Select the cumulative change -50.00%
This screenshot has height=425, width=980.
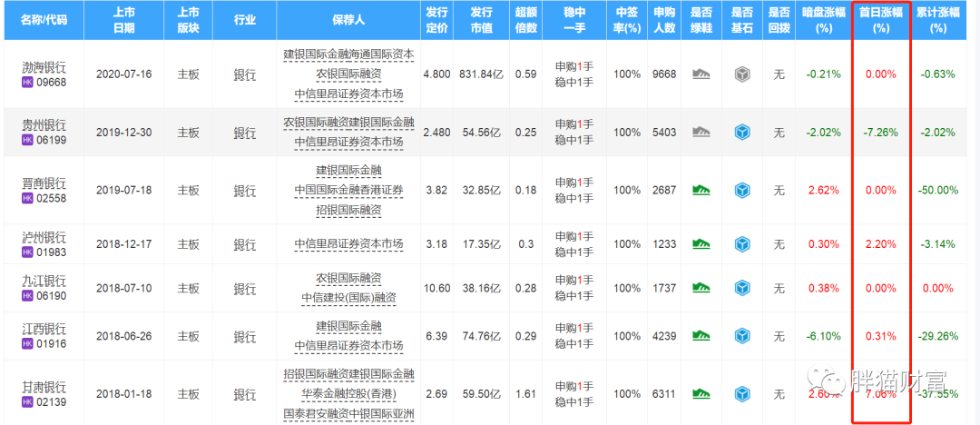click(x=938, y=190)
